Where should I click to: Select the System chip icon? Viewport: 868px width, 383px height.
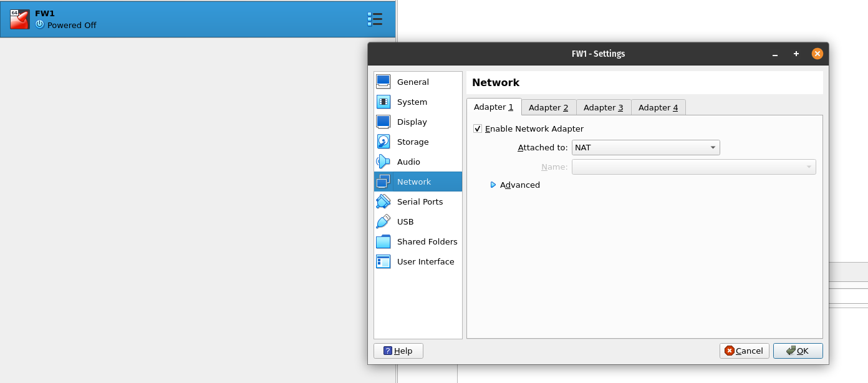pyautogui.click(x=383, y=102)
